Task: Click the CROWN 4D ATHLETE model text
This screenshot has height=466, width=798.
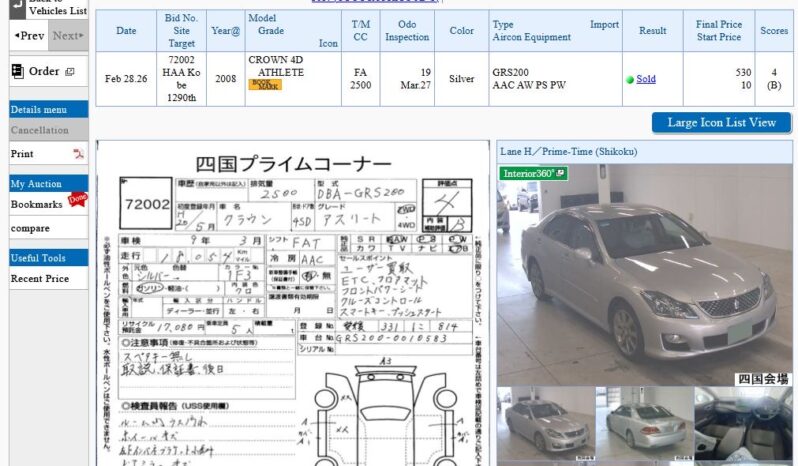Action: tap(276, 66)
